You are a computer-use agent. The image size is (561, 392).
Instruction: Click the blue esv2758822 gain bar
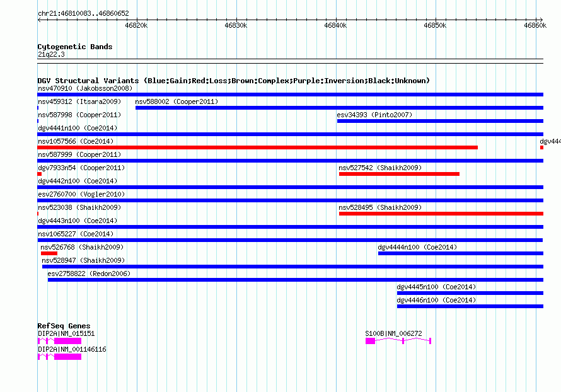(296, 280)
